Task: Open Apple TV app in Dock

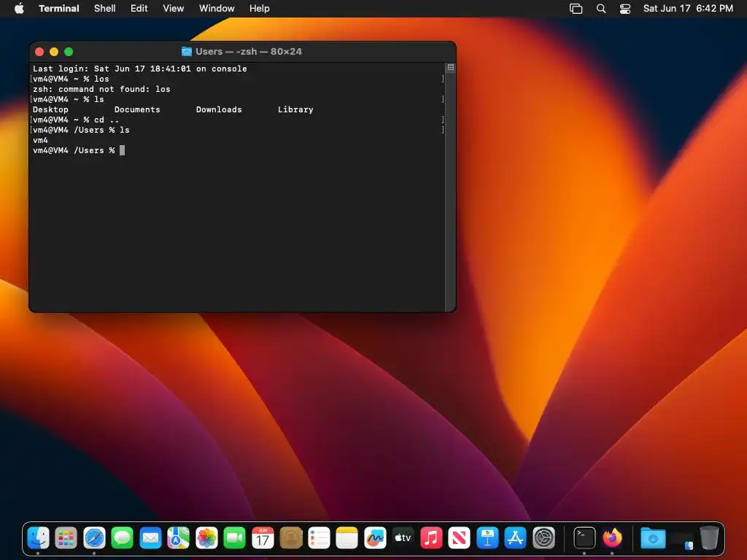Action: coord(403,538)
